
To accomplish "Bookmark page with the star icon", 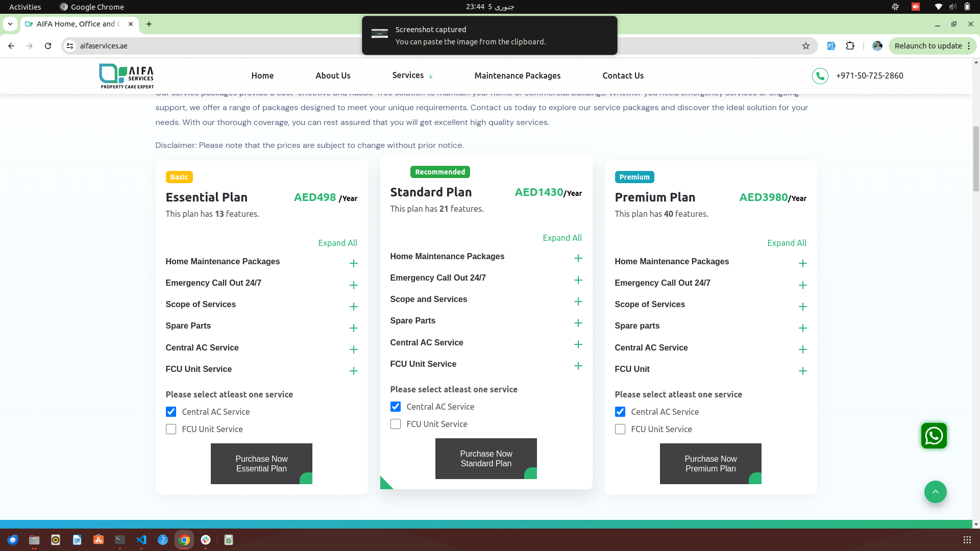I will click(x=805, y=46).
